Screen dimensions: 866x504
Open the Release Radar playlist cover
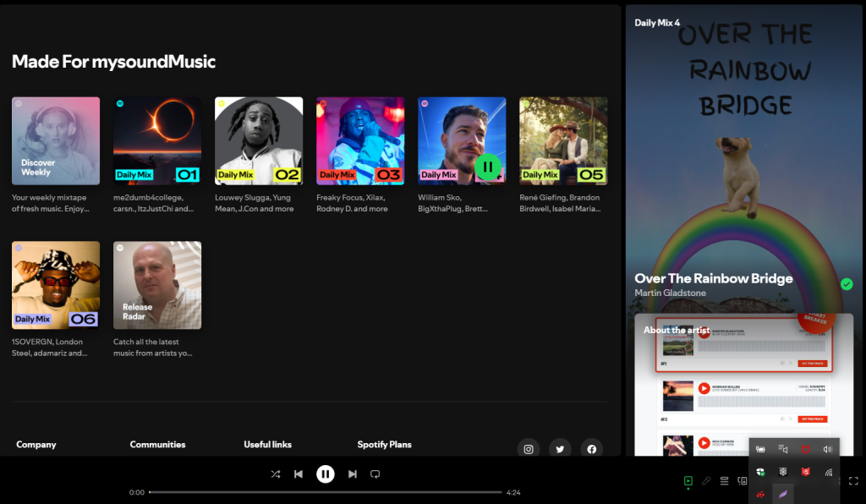[x=157, y=285]
